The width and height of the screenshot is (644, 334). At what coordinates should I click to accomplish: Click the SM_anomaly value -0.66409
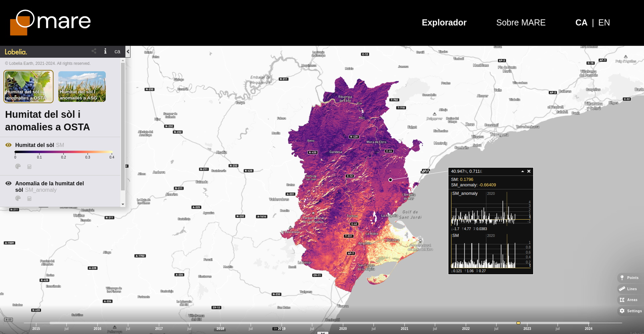(487, 185)
